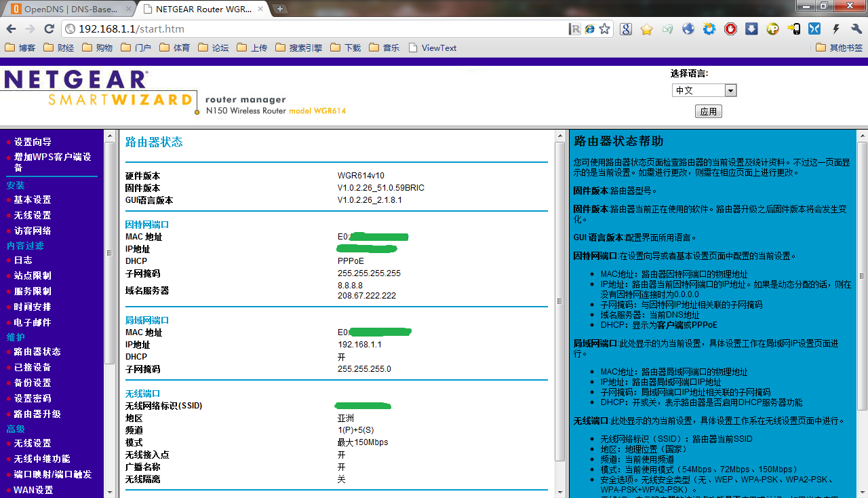Click the round gold AP extension icon
Image resolution: width=868 pixels, height=498 pixels.
(772, 29)
